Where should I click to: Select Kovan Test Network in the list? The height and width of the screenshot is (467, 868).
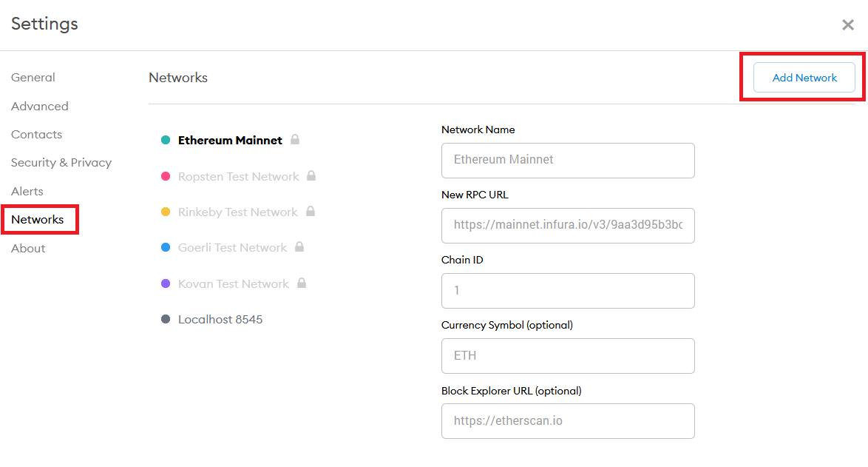[x=234, y=283]
